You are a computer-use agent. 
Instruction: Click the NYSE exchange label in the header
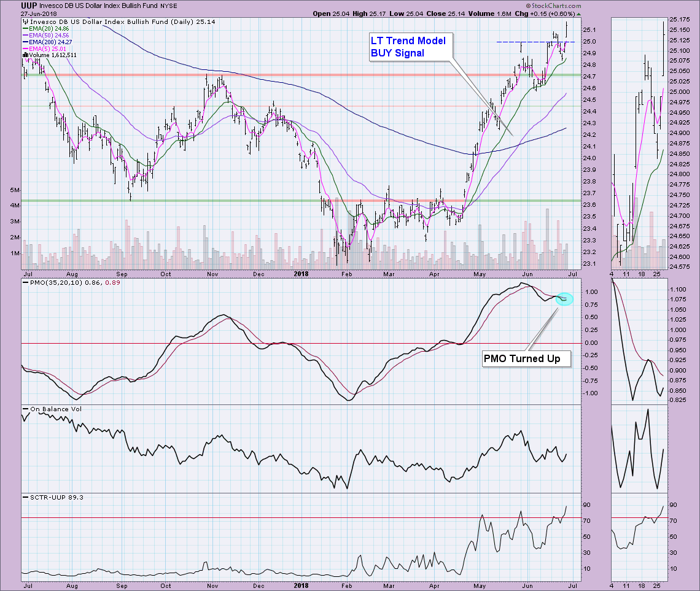[x=169, y=6]
